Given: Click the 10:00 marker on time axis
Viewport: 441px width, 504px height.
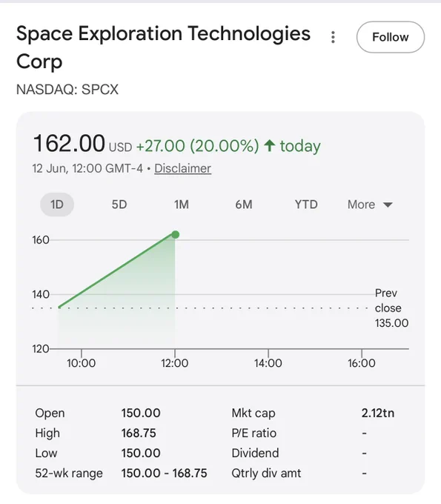Looking at the screenshot, I should [x=81, y=363].
